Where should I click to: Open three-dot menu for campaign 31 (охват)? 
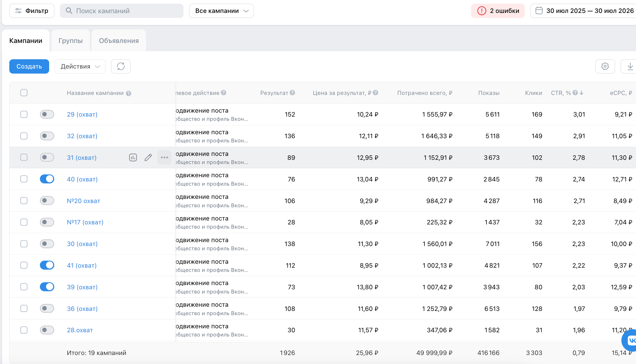[164, 158]
